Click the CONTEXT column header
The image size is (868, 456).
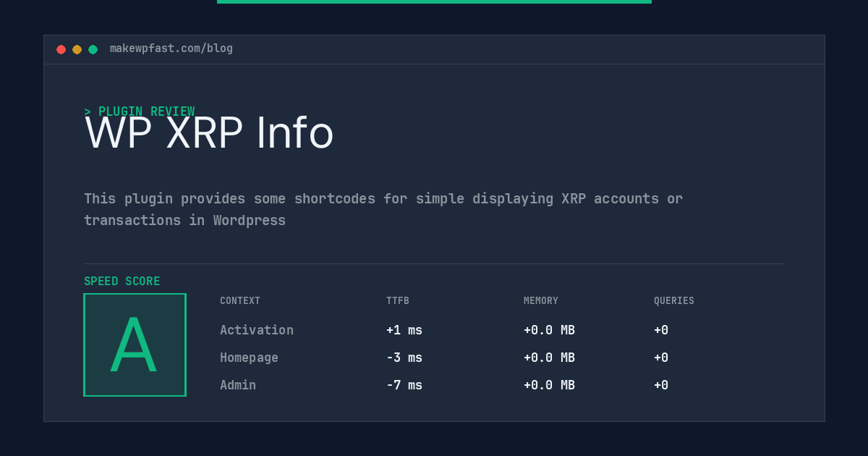[240, 301]
